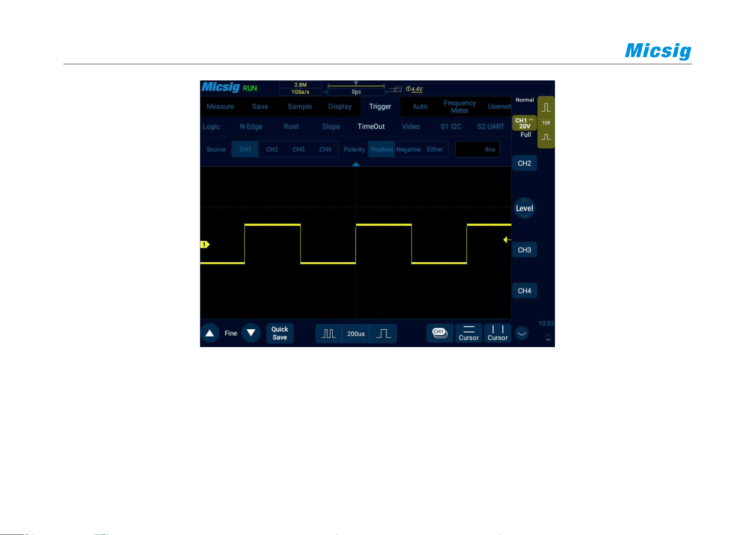The image size is (756, 535).
Task: Decrease vertical scale with short pulse icon
Action: (x=546, y=137)
